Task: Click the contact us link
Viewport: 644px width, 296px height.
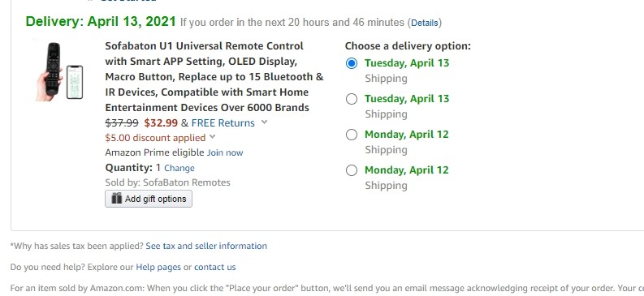Action: tap(215, 268)
